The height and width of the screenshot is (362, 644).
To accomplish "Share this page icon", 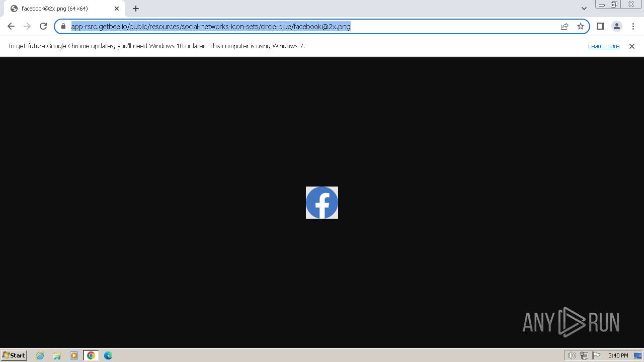I will (x=565, y=26).
